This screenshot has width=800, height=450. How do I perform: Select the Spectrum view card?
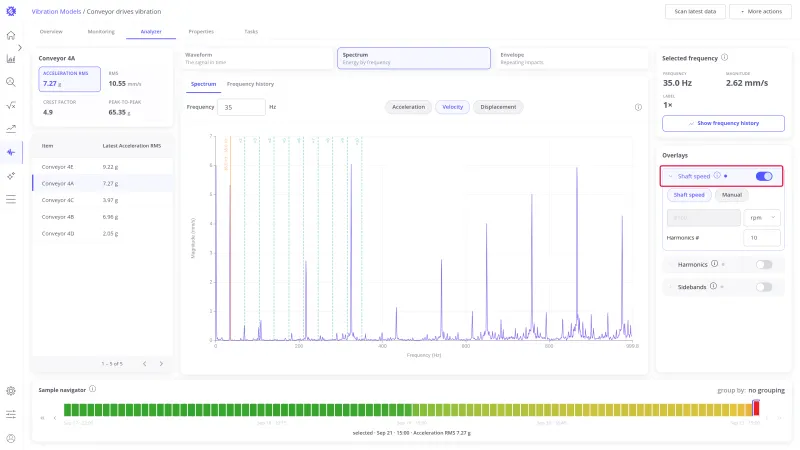(414, 58)
